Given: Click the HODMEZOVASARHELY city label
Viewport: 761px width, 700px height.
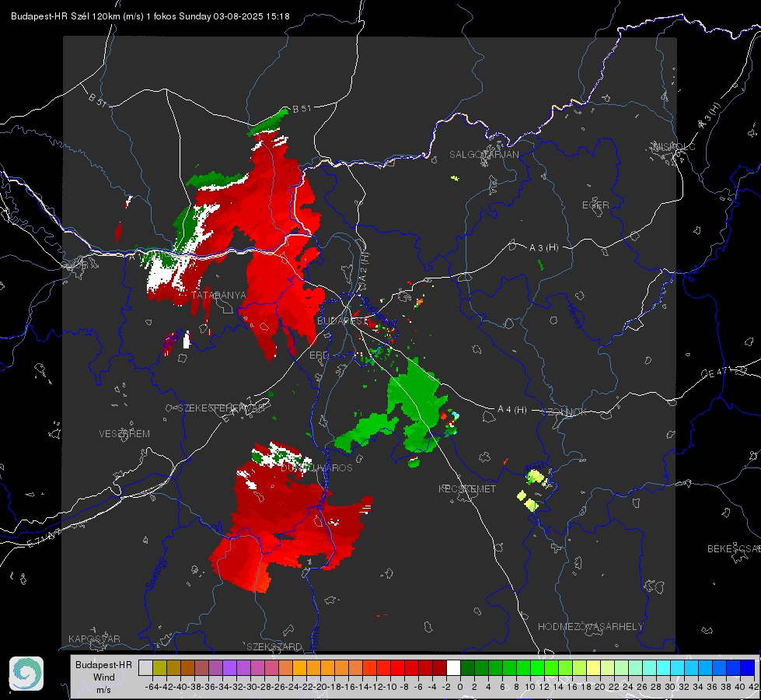Looking at the screenshot, I should (590, 627).
